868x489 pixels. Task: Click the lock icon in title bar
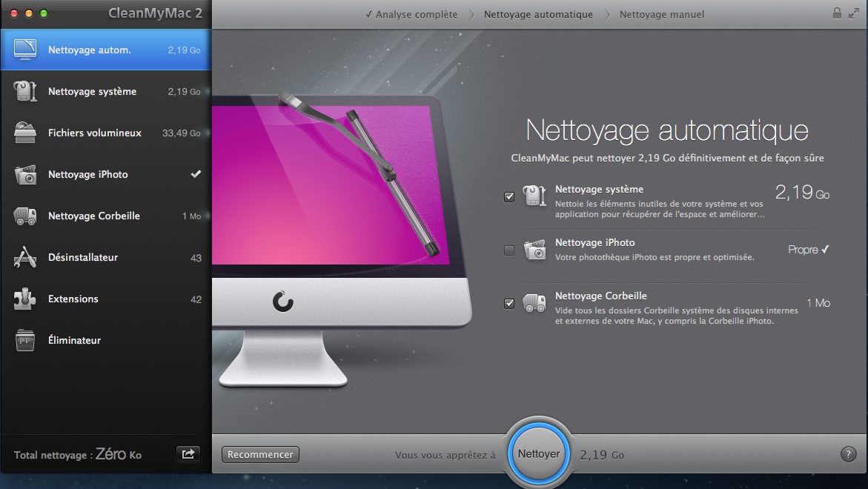tap(837, 13)
